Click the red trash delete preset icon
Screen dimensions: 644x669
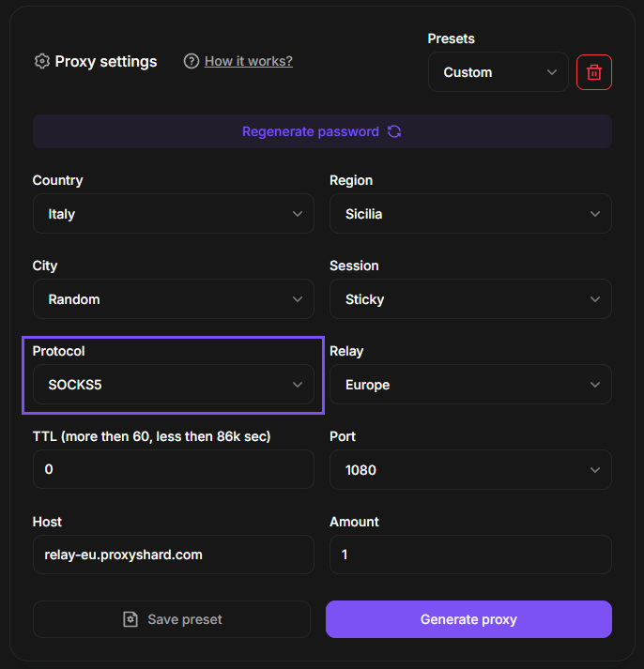point(594,72)
